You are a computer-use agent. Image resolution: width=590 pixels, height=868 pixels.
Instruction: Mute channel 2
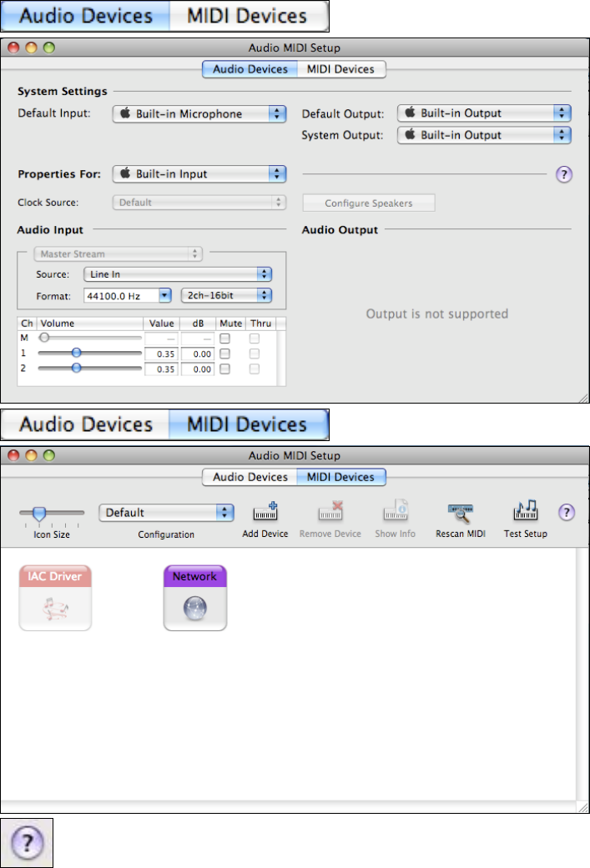[225, 369]
